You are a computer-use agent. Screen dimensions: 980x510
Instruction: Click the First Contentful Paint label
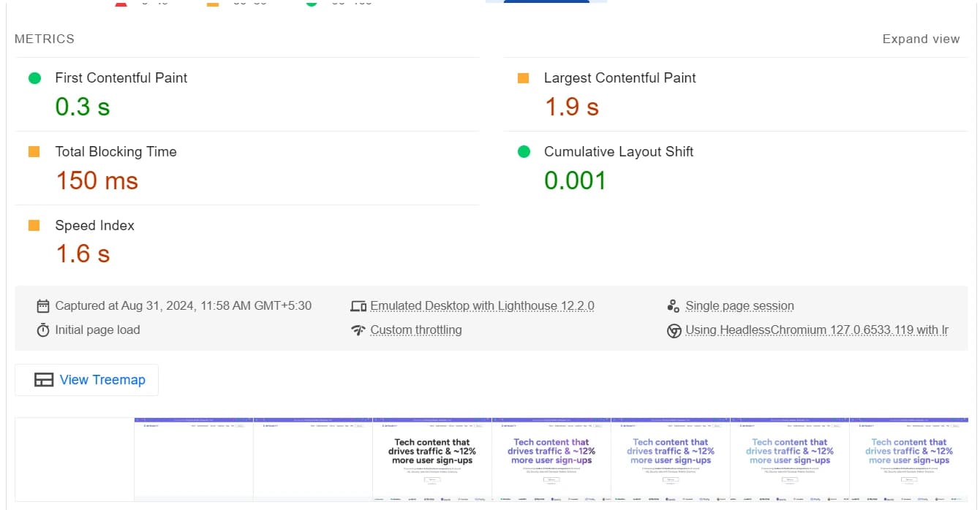(121, 78)
